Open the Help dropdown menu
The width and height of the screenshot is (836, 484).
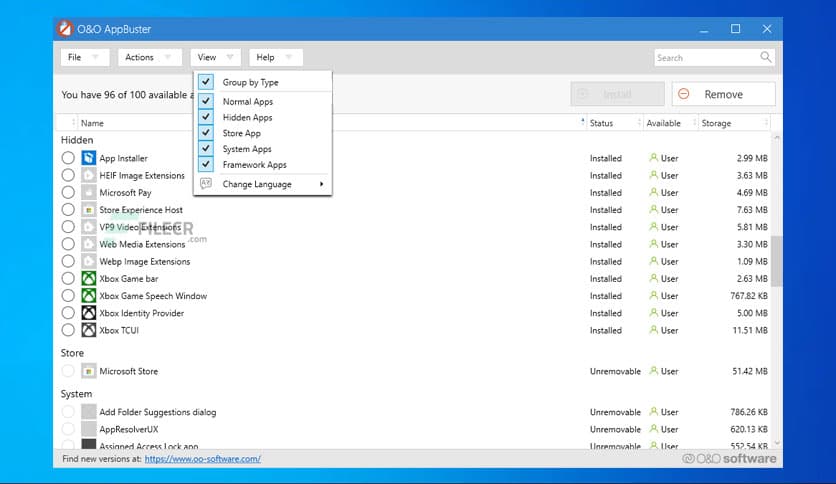click(x=276, y=57)
